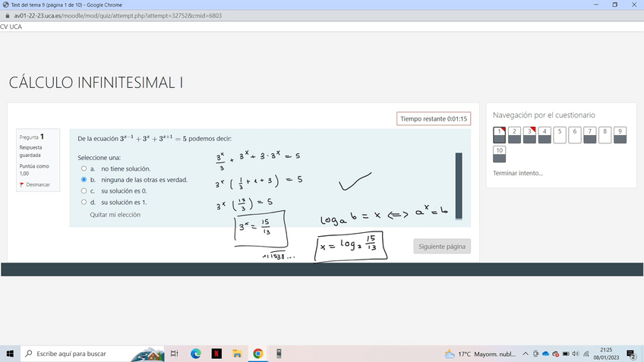Screen dimensions: 644x362
Task: Click the Tiempo restante timer box
Action: [434, 118]
